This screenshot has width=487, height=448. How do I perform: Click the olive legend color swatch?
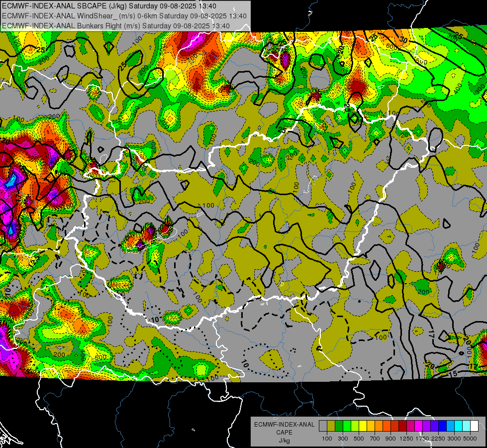coord(331,426)
